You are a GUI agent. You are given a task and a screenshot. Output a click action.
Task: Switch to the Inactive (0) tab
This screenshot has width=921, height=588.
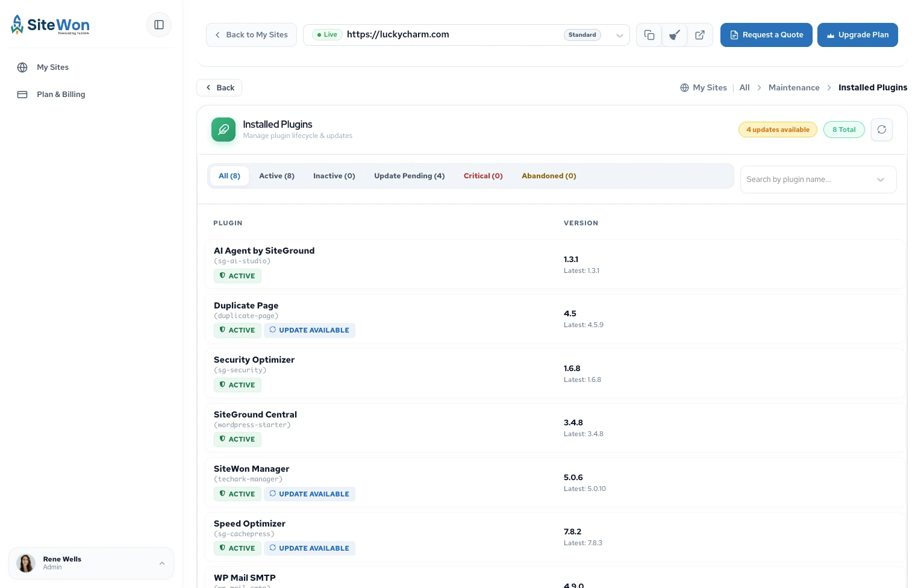click(x=334, y=176)
